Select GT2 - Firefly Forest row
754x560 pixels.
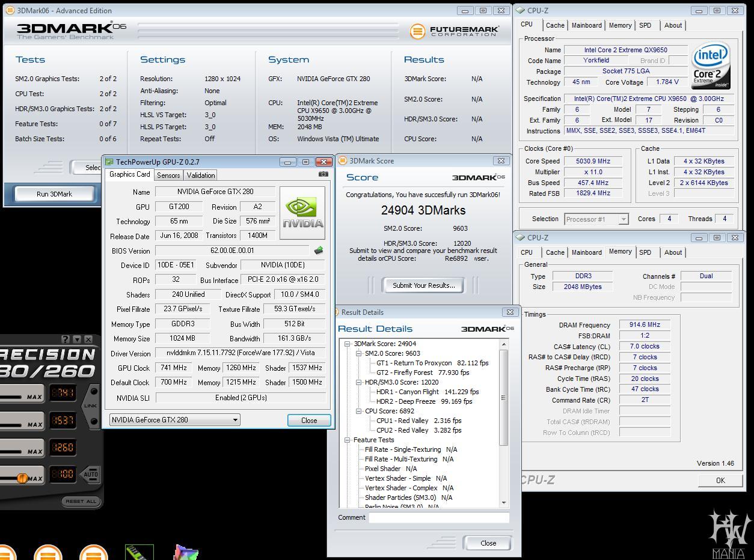coord(423,373)
